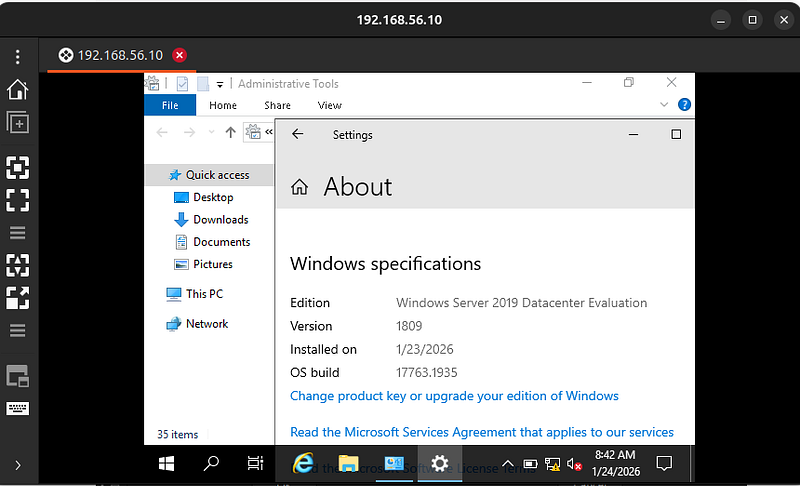Viewport: 800px width, 486px height.
Task: Open the keyboard icon in sidebar
Action: point(18,408)
